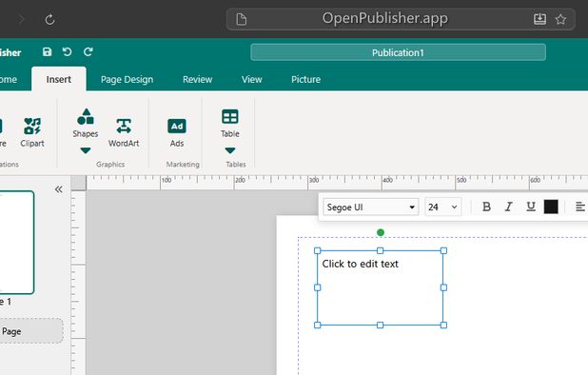Open the font size 24 dropdown
This screenshot has height=375, width=588.
[x=442, y=207]
